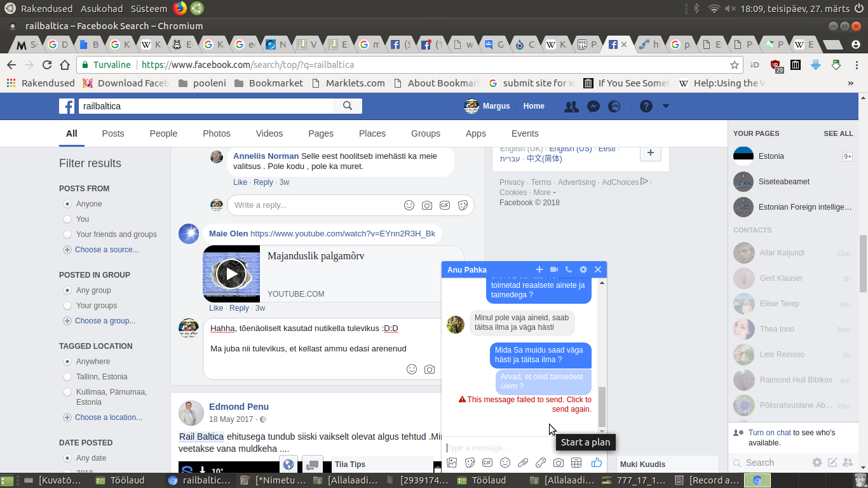This screenshot has height=488, width=868.
Task: Open the Notifications globe icon
Action: [x=614, y=106]
